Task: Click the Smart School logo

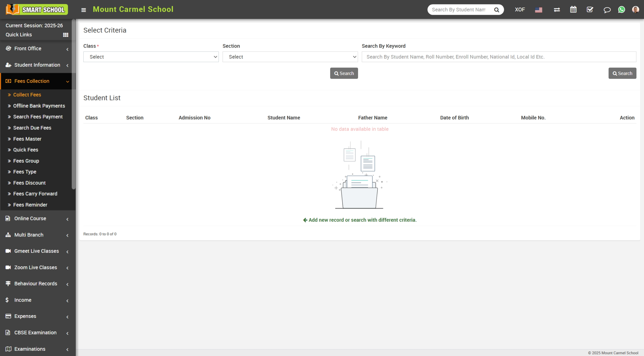Action: [37, 10]
